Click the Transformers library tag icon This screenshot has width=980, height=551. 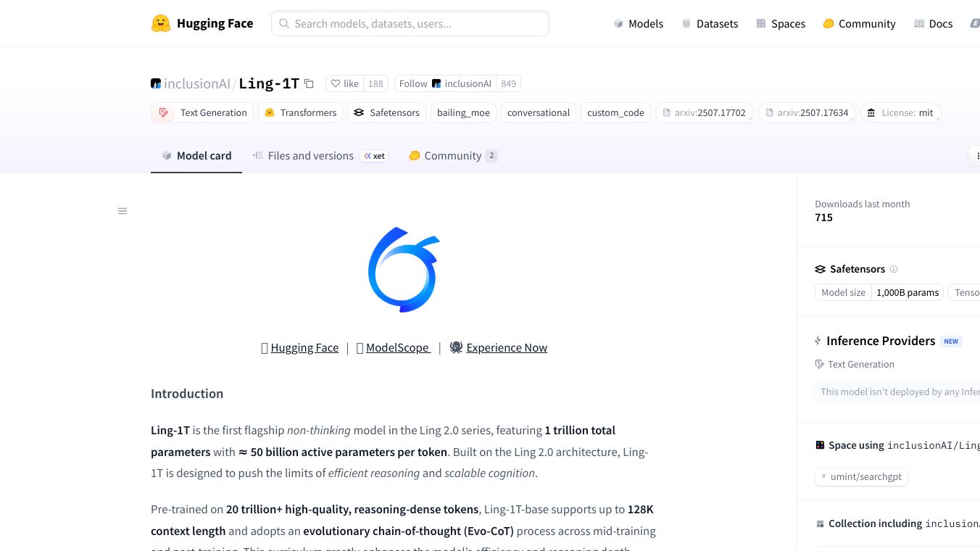(270, 112)
